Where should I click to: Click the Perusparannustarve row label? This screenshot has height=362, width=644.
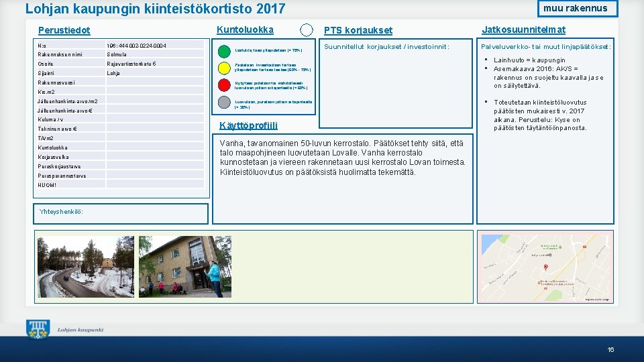[x=62, y=176]
